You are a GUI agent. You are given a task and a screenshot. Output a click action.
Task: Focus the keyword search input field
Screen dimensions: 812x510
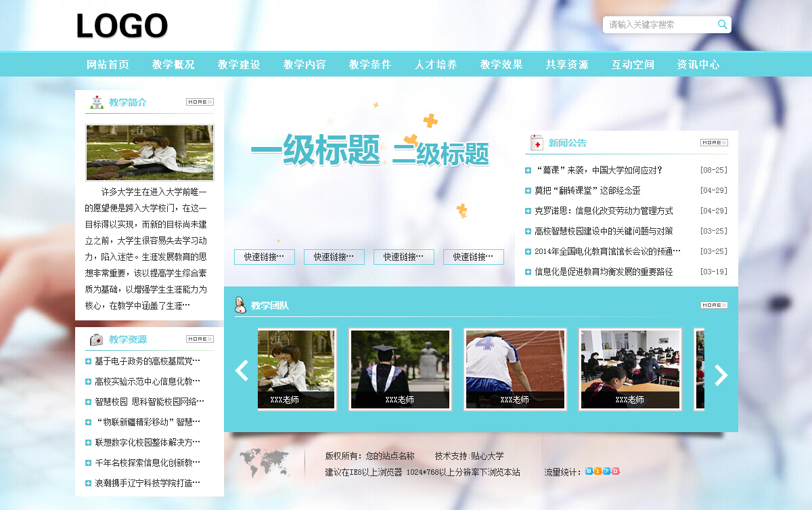click(658, 25)
